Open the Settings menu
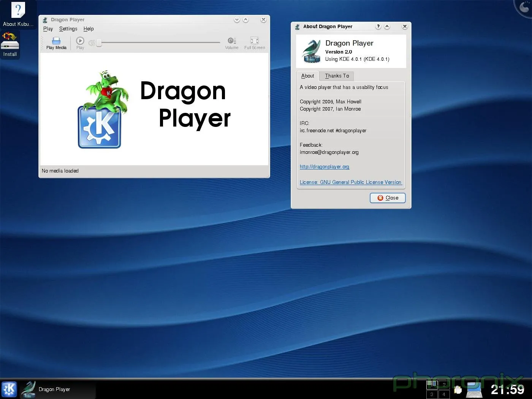 point(68,29)
